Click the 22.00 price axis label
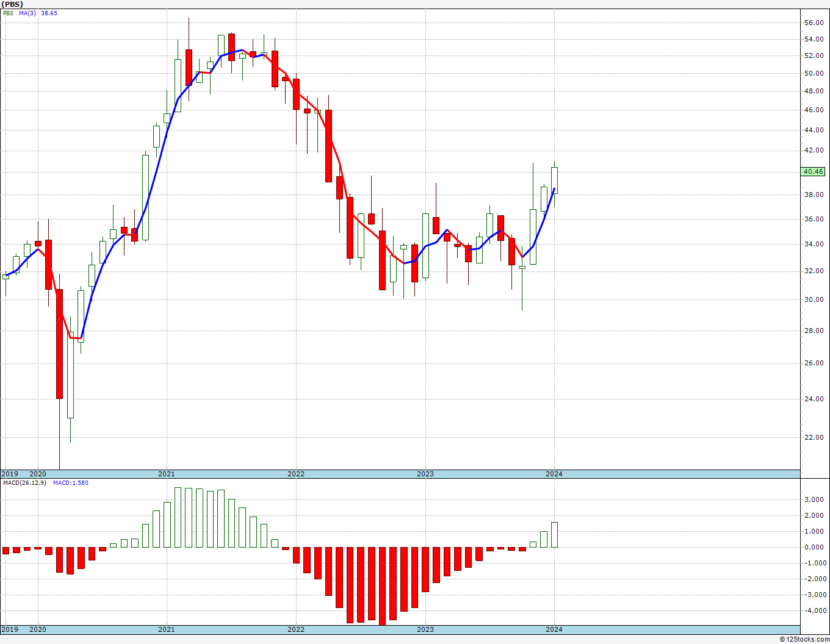The width and height of the screenshot is (830, 644). coord(814,437)
